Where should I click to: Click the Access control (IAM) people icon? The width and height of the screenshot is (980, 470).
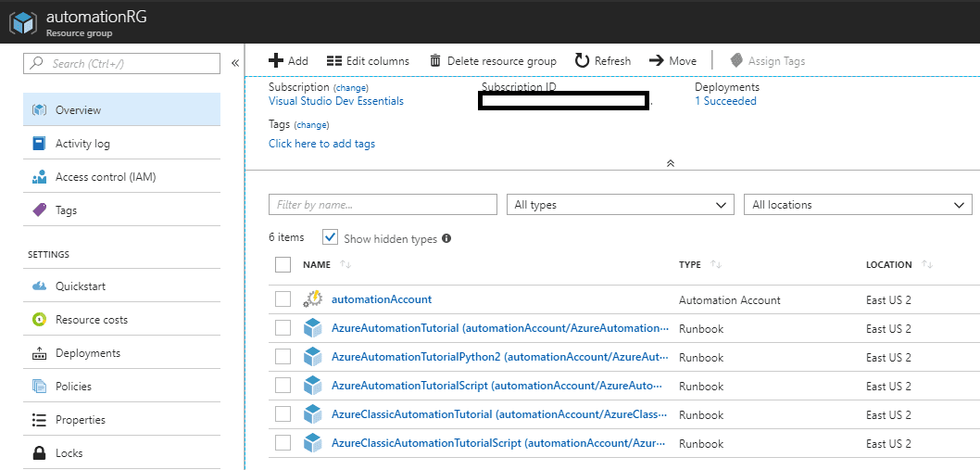pyautogui.click(x=40, y=177)
